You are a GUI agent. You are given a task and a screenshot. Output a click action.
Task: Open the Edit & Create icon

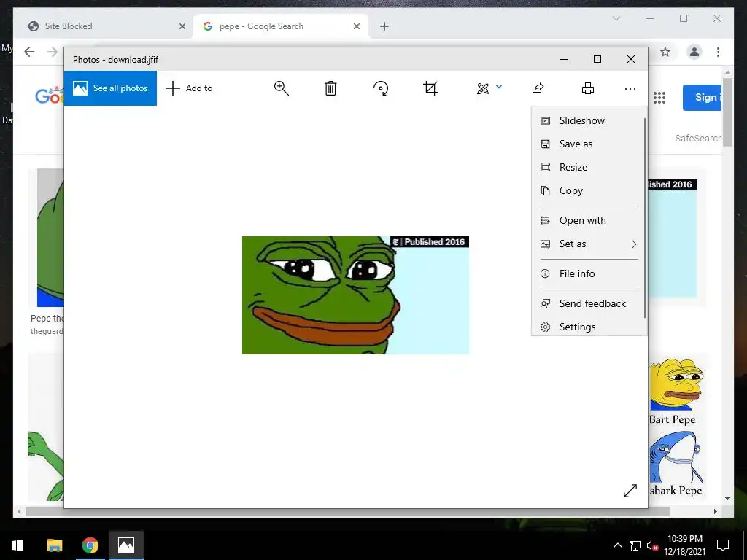point(483,88)
